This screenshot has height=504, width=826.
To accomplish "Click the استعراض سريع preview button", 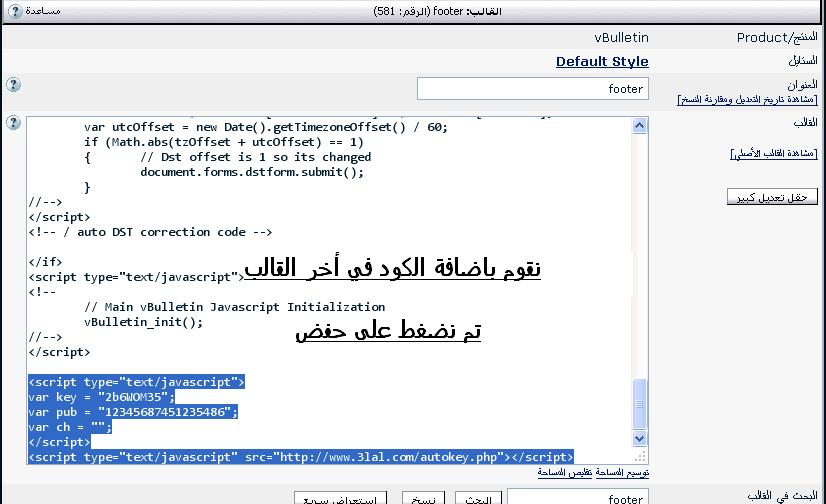I will click(x=340, y=498).
